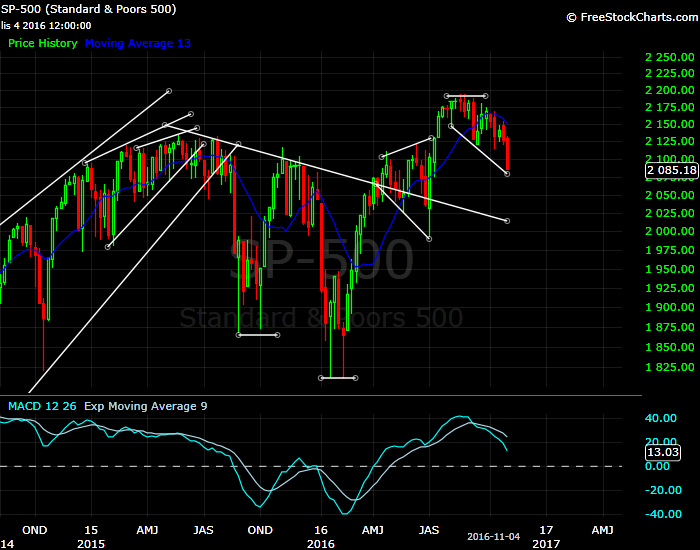Image resolution: width=700 pixels, height=550 pixels.
Task: Select the Exp Moving Average 9 label
Action: click(146, 406)
